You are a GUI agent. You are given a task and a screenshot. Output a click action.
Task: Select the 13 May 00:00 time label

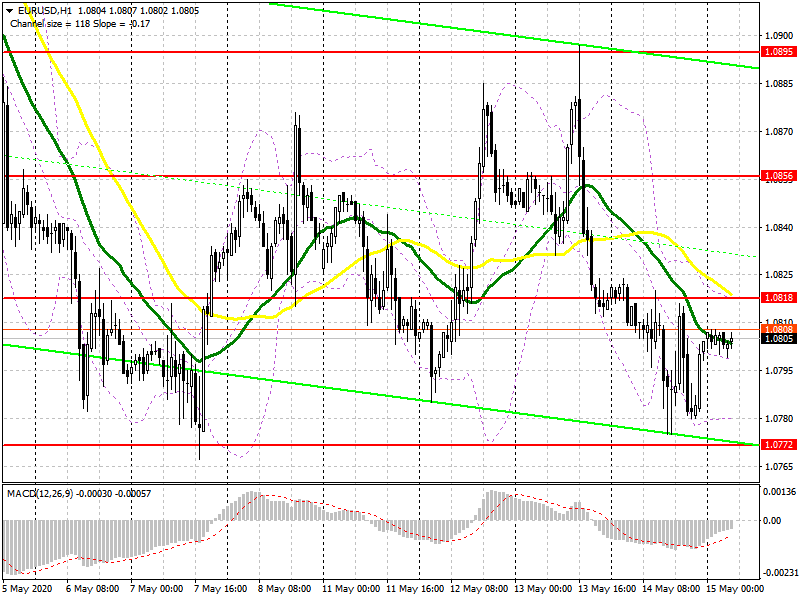pos(543,589)
